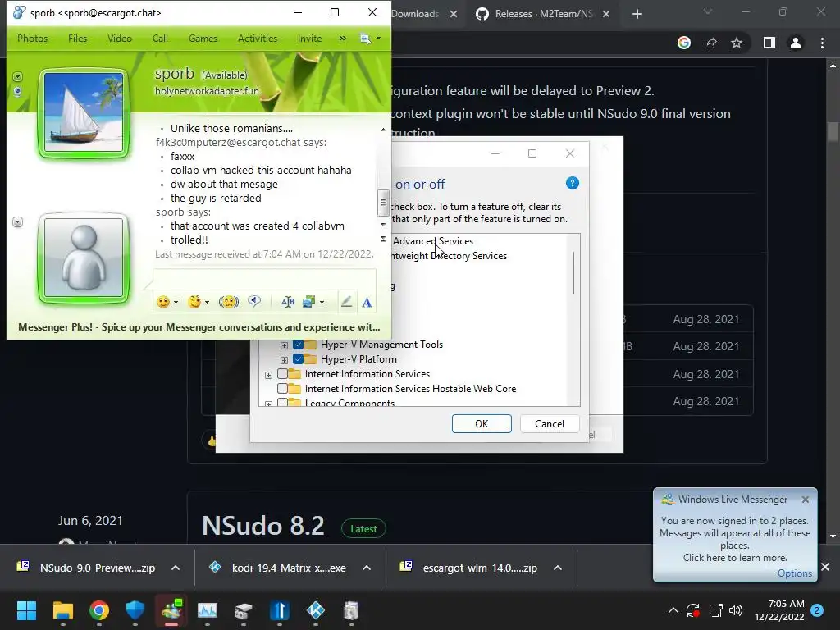This screenshot has width=840, height=630.
Task: Open Chrome's side panel
Action: (x=769, y=43)
